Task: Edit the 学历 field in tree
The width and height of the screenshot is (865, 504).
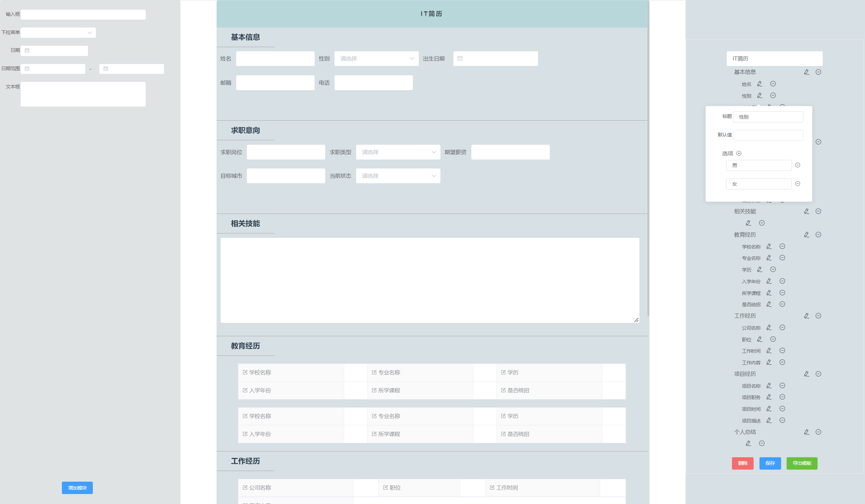Action: click(x=760, y=269)
